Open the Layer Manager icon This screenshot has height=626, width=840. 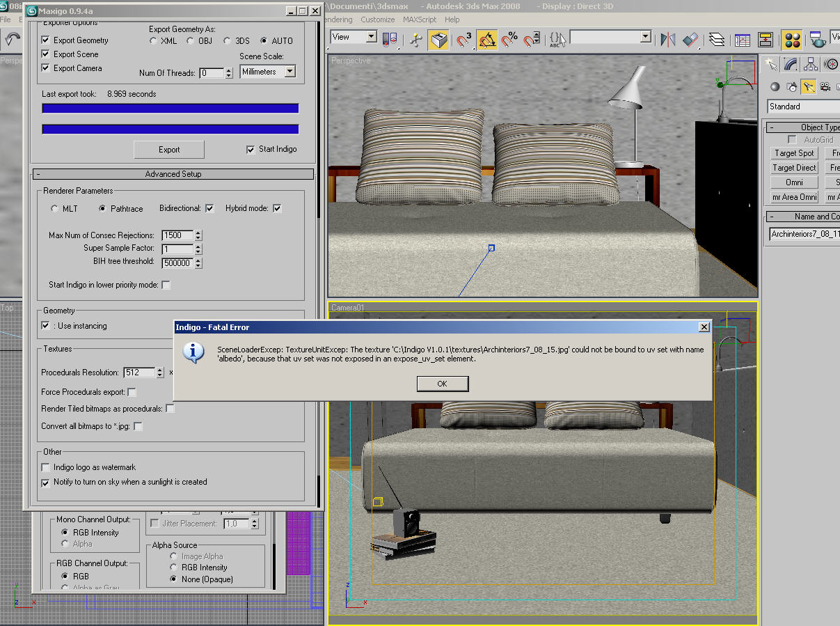(x=714, y=40)
